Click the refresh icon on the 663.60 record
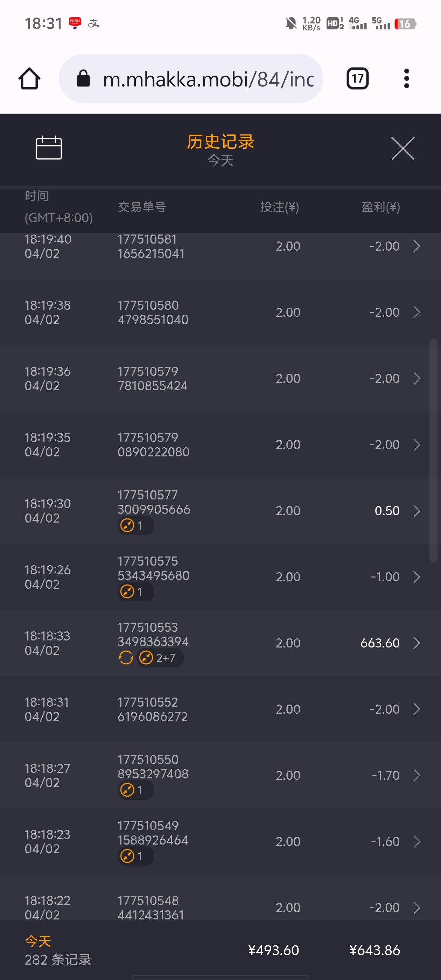441x980 pixels. tap(126, 657)
